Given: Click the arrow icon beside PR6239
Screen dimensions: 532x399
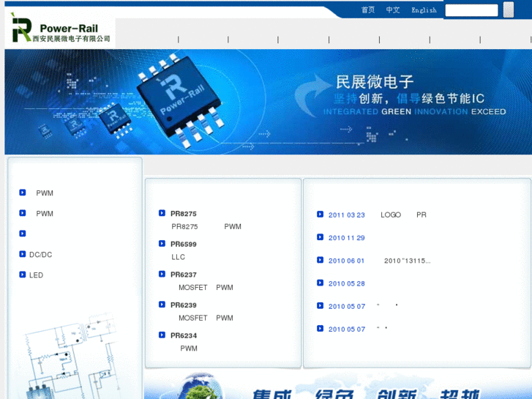Looking at the screenshot, I should (162, 305).
